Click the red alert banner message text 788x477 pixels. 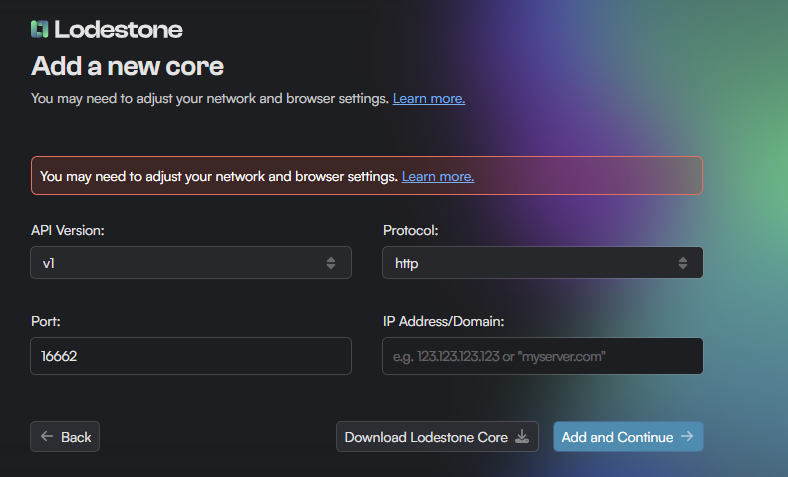coord(219,176)
